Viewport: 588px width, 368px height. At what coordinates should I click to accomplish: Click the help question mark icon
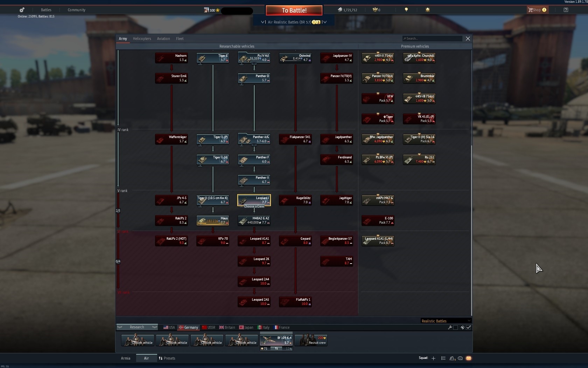(x=566, y=10)
